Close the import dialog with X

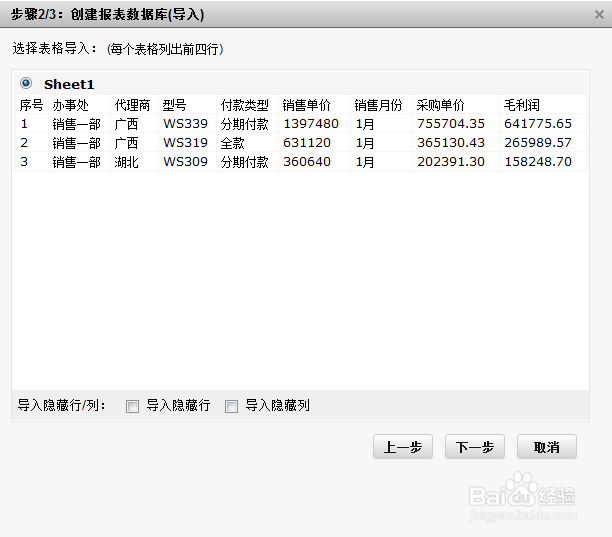[x=599, y=15]
